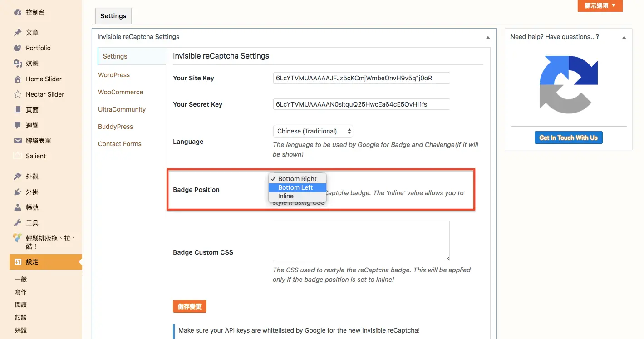
Task: Switch to the WordPress settings section
Action: 114,75
